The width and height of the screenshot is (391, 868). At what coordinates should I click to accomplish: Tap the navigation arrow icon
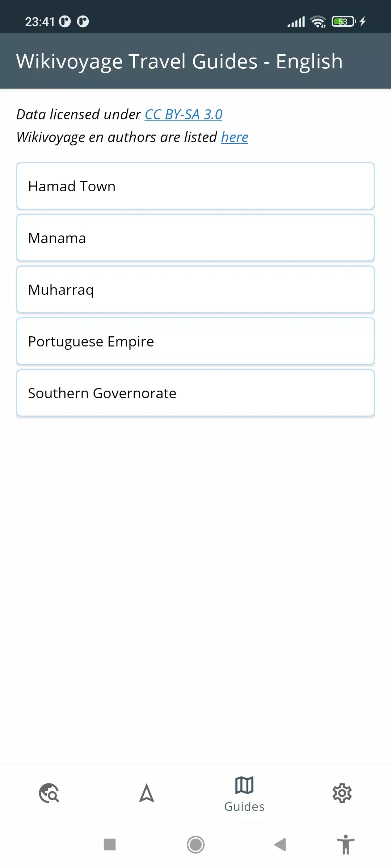[x=147, y=793]
